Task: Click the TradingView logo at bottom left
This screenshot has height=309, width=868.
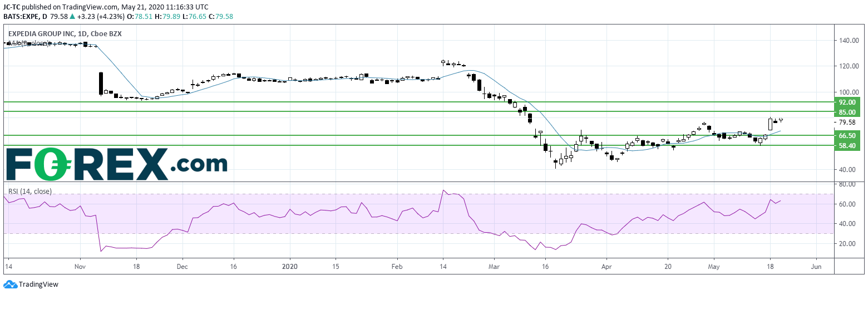Action: point(31,285)
